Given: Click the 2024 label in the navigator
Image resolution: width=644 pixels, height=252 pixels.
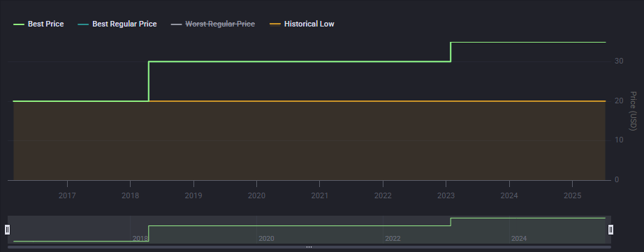Looking at the screenshot, I should coord(519,239).
